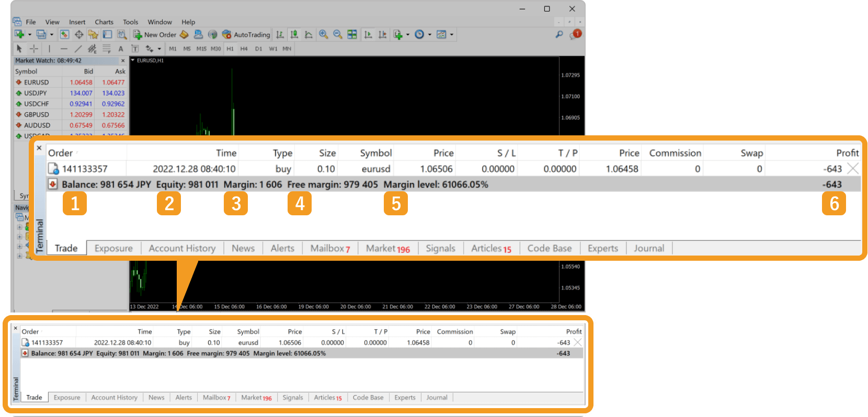Select the Fibonacci Retracement tool
The image size is (868, 417).
[107, 49]
